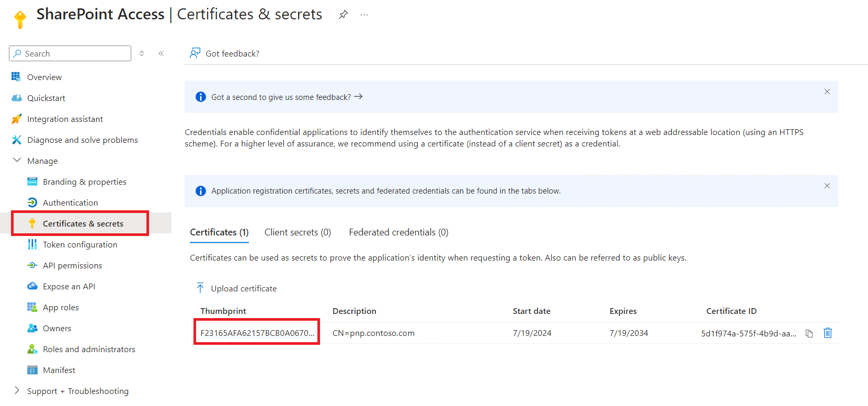Click the Upload certificate arrow icon
Screen dimensions: 868x406
tap(200, 288)
